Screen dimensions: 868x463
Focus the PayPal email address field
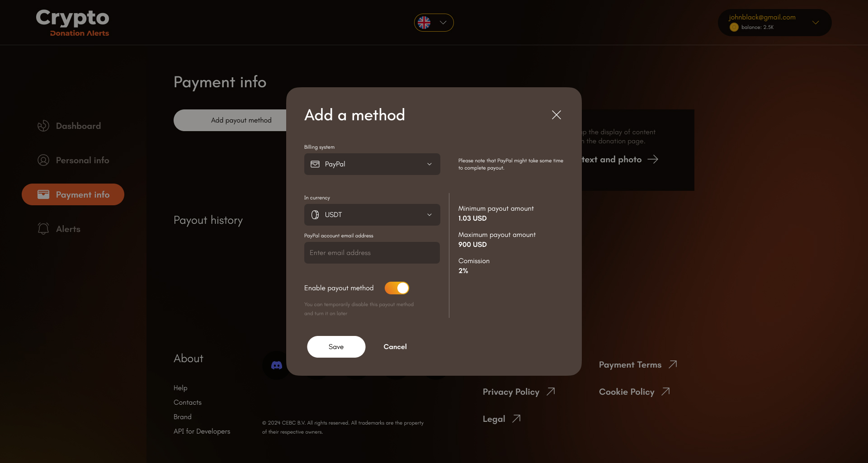(372, 253)
